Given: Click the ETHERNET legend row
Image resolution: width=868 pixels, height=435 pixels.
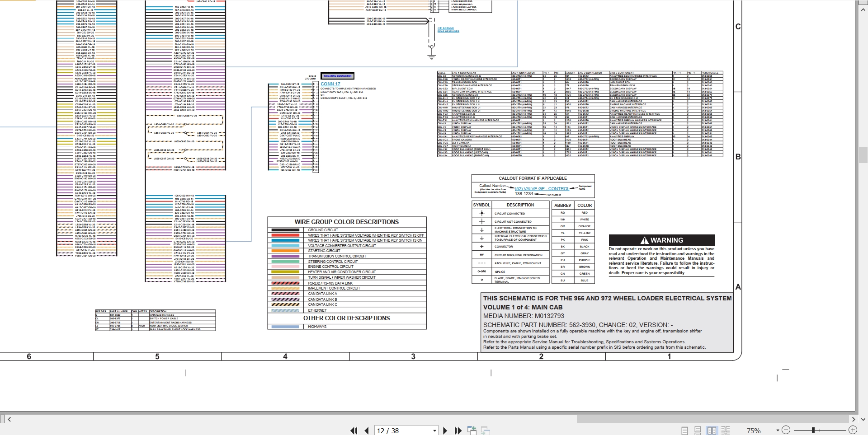Looking at the screenshot, I should (347, 310).
